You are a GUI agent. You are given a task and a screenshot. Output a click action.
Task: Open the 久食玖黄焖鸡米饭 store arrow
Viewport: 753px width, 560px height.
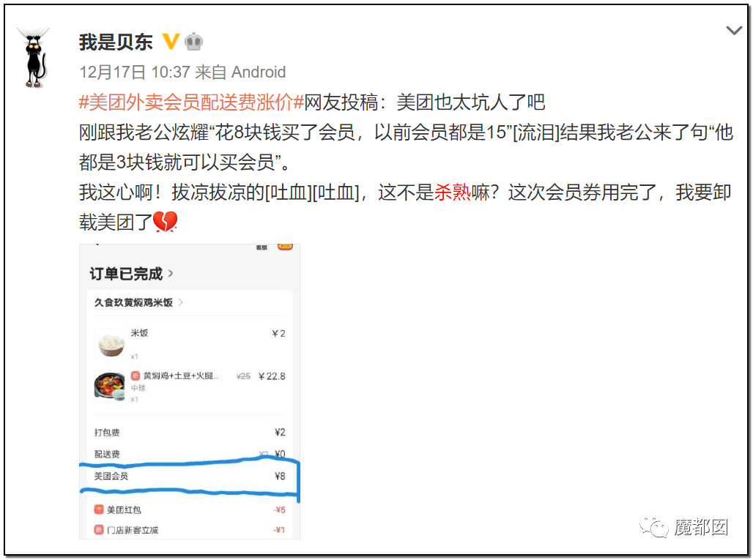(181, 302)
